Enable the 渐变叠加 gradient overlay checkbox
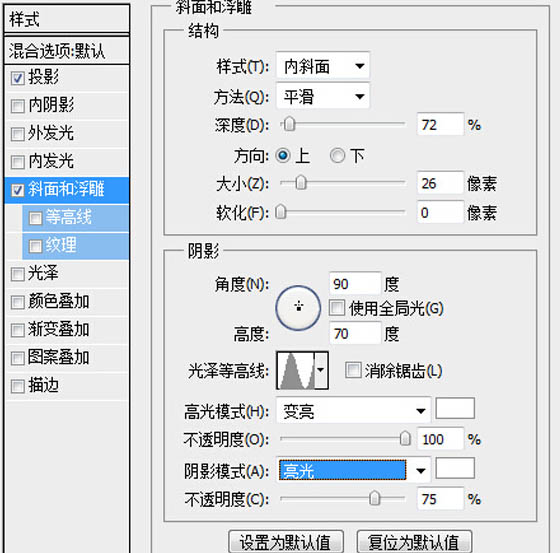This screenshot has height=553, width=560. tap(17, 330)
